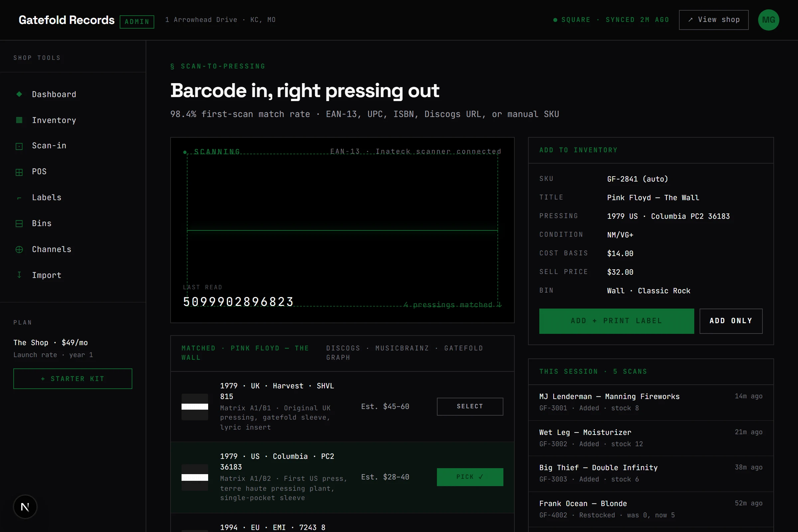Screen dimensions: 798x532
Task: Open the Wet Leg — Moisturizer scan entry
Action: point(651,438)
